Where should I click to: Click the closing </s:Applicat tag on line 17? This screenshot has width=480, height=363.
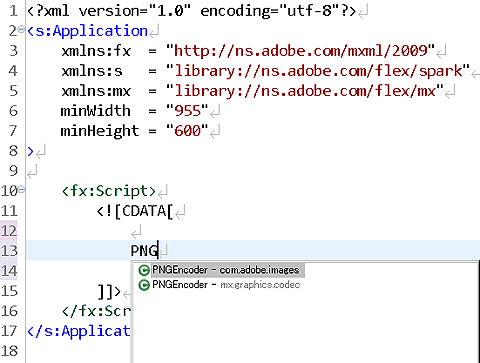(79, 331)
